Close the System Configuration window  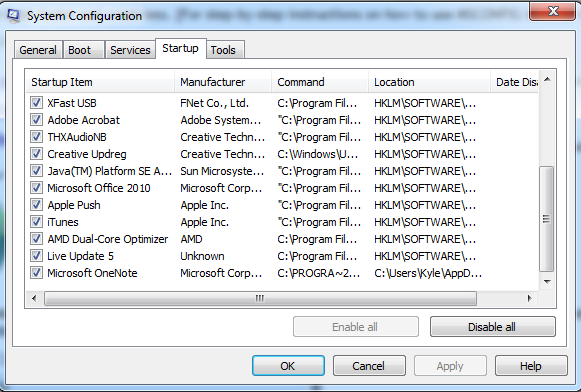point(552,11)
